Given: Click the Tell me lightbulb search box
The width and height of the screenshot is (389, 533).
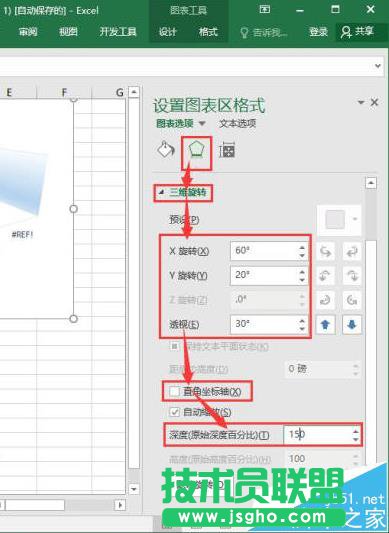Looking at the screenshot, I should pyautogui.click(x=264, y=33).
